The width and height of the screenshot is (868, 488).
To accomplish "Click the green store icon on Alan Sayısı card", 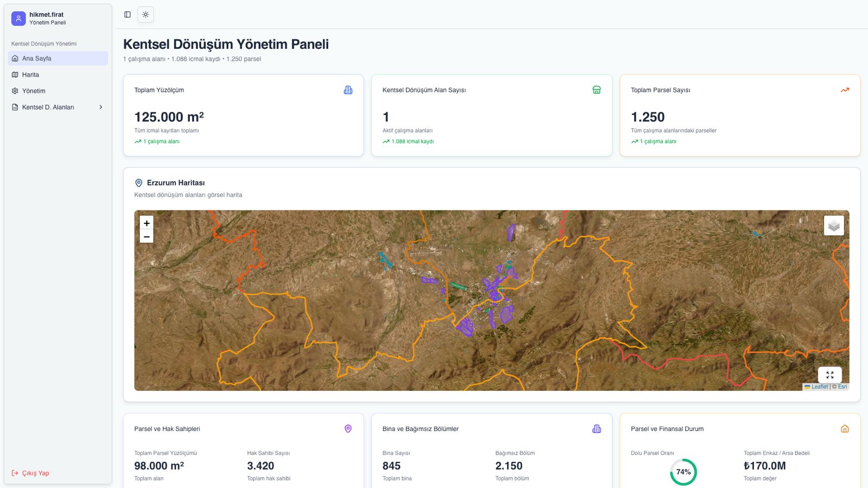I will tap(596, 90).
